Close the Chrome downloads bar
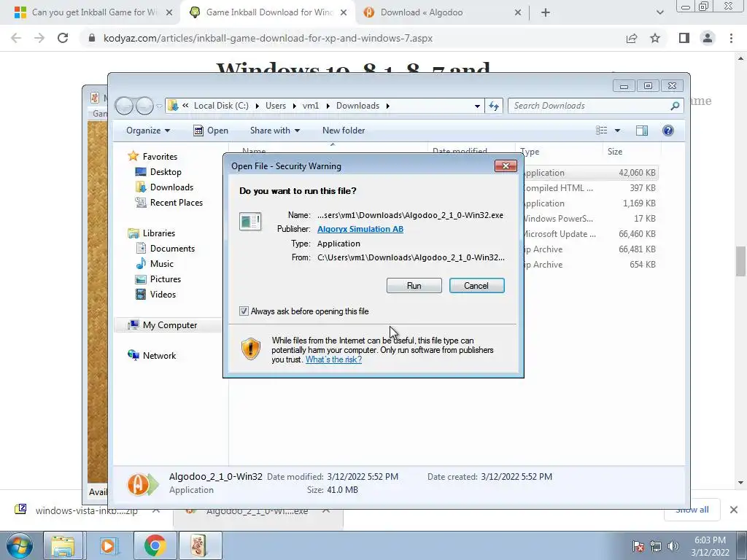The width and height of the screenshot is (747, 560). [x=734, y=510]
